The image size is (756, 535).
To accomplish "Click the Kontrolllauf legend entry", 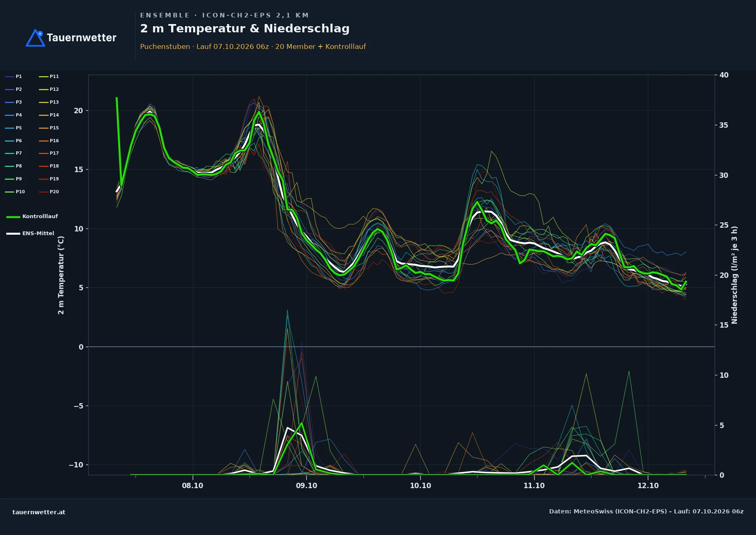I will click(x=32, y=216).
